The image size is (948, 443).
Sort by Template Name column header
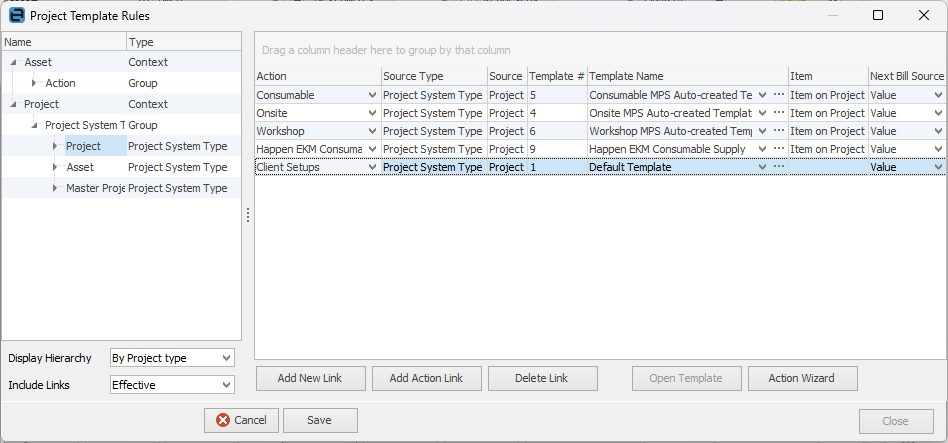687,76
